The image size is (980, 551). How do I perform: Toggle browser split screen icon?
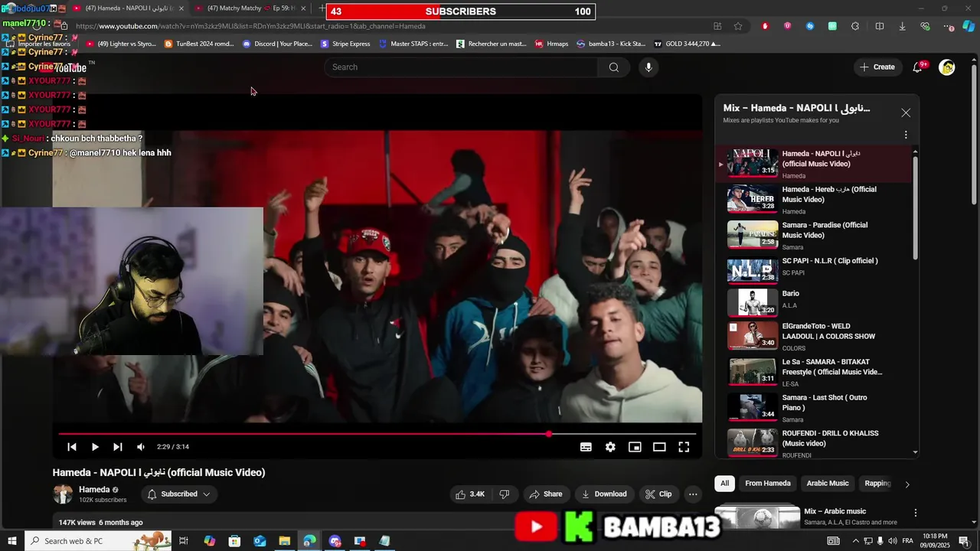tap(880, 26)
